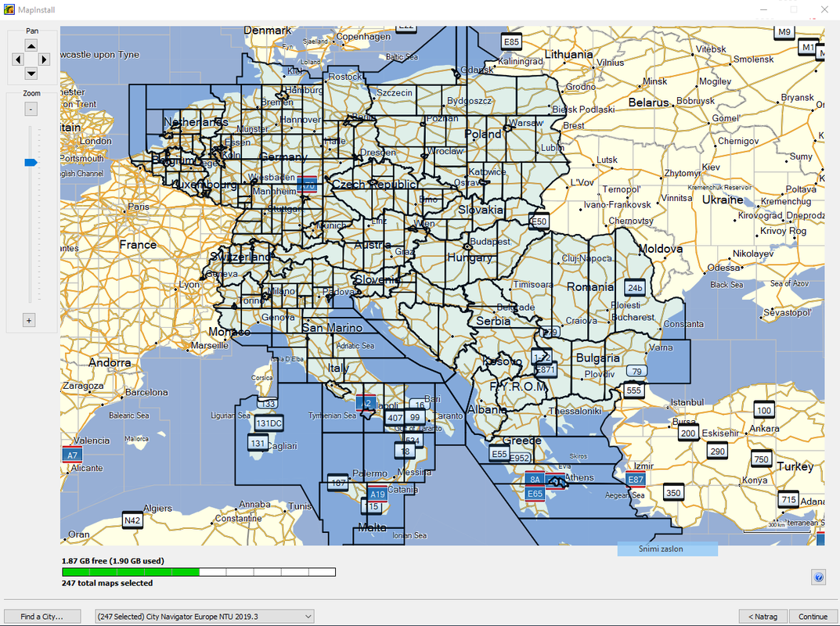Screen dimensions: 840x626
Task: Click the E87 road shield near Izmir
Action: pyautogui.click(x=636, y=479)
